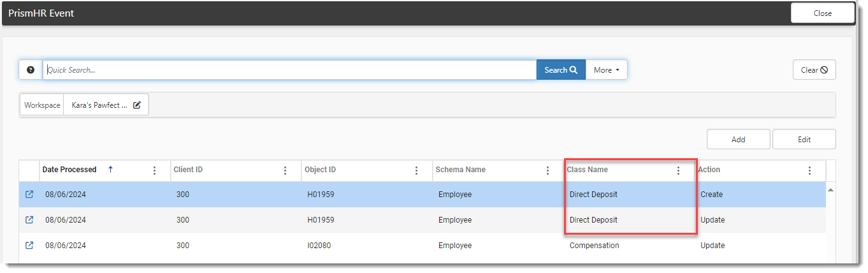This screenshot has width=868, height=273.
Task: Open the first row's record link icon
Action: [x=29, y=195]
